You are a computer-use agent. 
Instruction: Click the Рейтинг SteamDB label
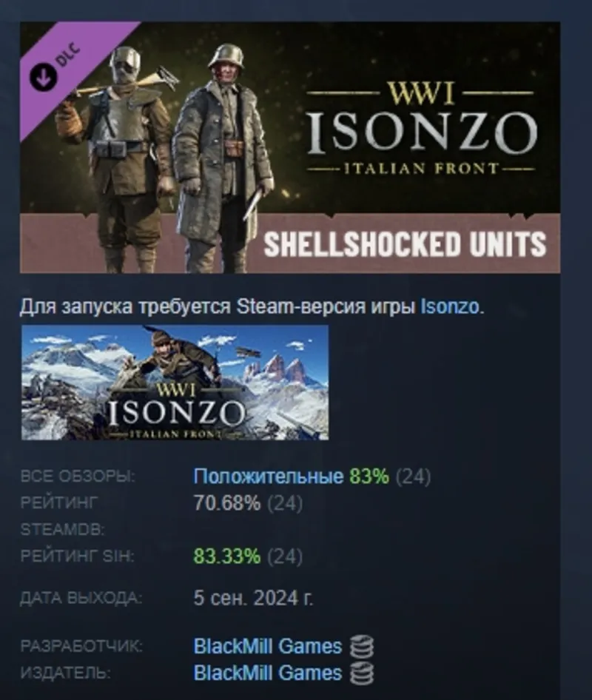click(x=62, y=516)
